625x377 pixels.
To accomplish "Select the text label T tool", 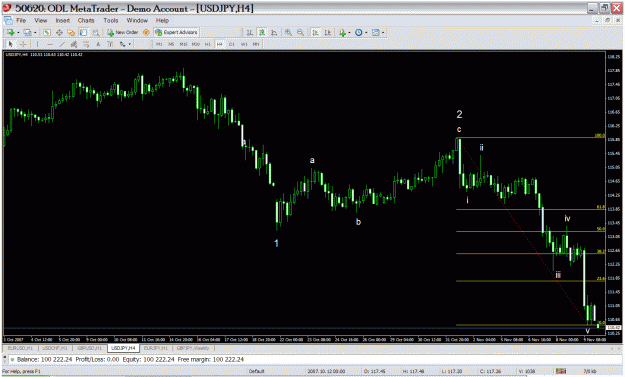I will 110,44.
